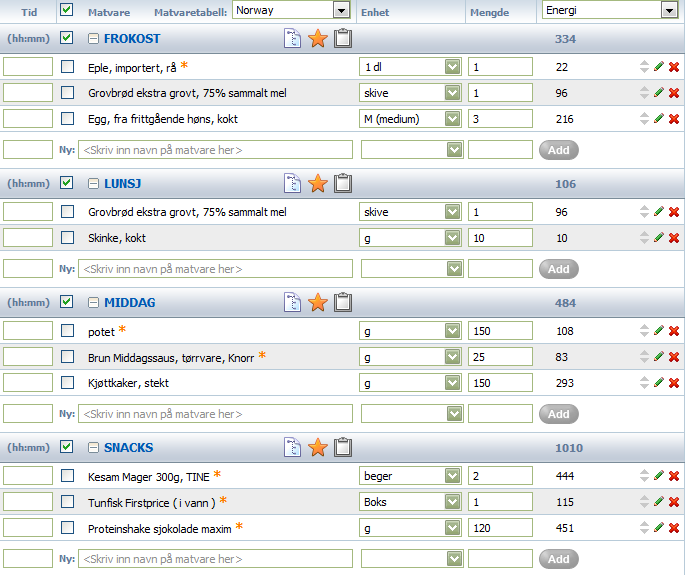Click the Add button in the SNACKS section

pos(558,559)
